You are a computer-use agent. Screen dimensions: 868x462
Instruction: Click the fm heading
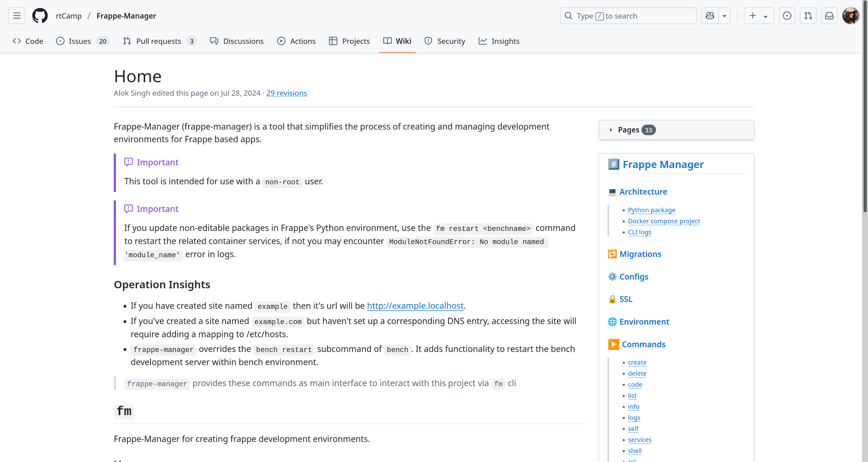tap(124, 411)
